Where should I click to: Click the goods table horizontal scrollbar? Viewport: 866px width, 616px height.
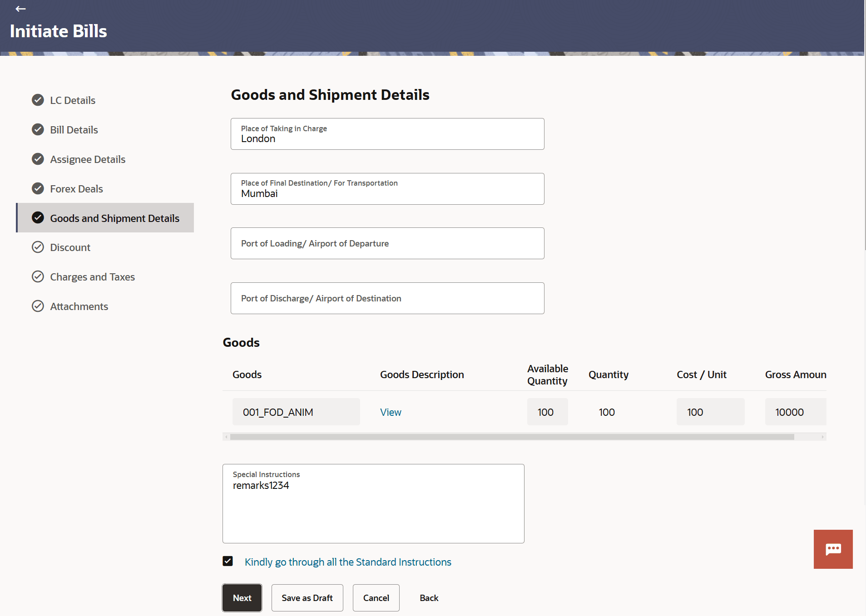point(512,437)
